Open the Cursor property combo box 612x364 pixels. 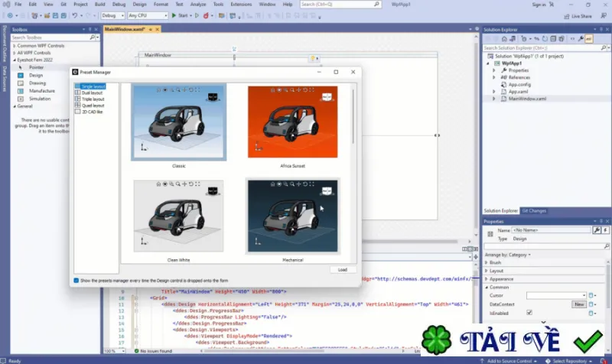point(556,295)
